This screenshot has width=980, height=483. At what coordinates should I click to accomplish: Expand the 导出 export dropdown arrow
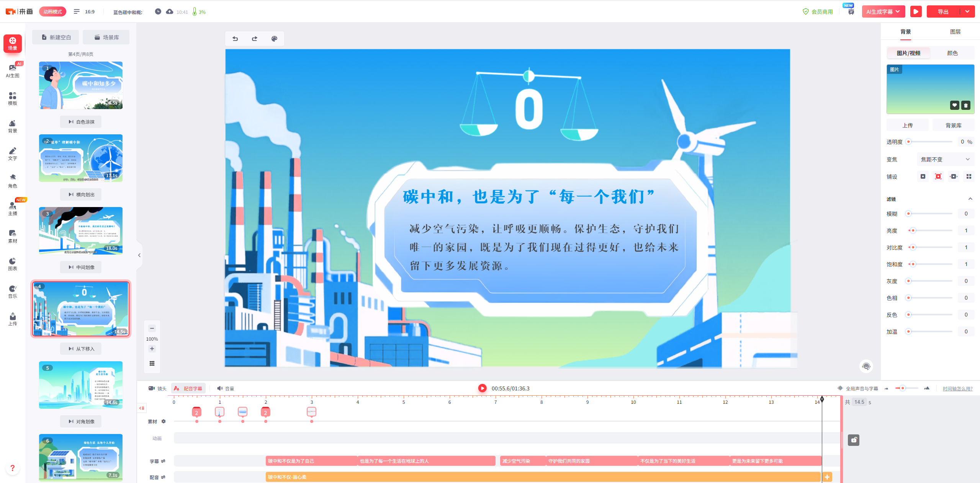click(967, 12)
